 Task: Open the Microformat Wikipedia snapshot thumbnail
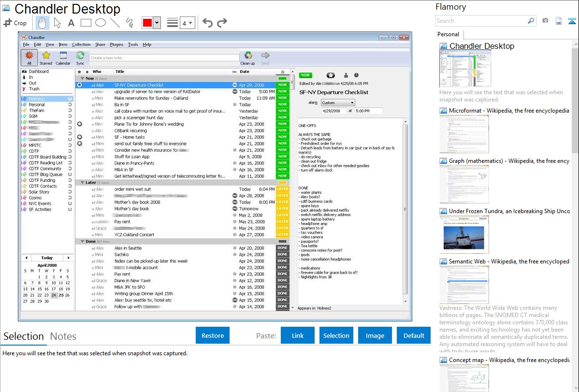[464, 134]
